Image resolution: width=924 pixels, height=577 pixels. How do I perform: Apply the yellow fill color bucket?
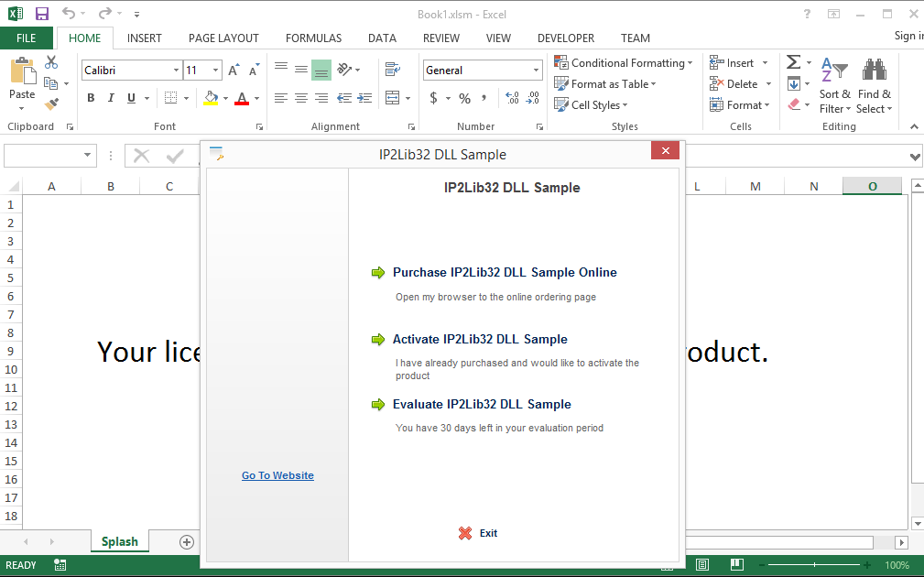(x=211, y=98)
